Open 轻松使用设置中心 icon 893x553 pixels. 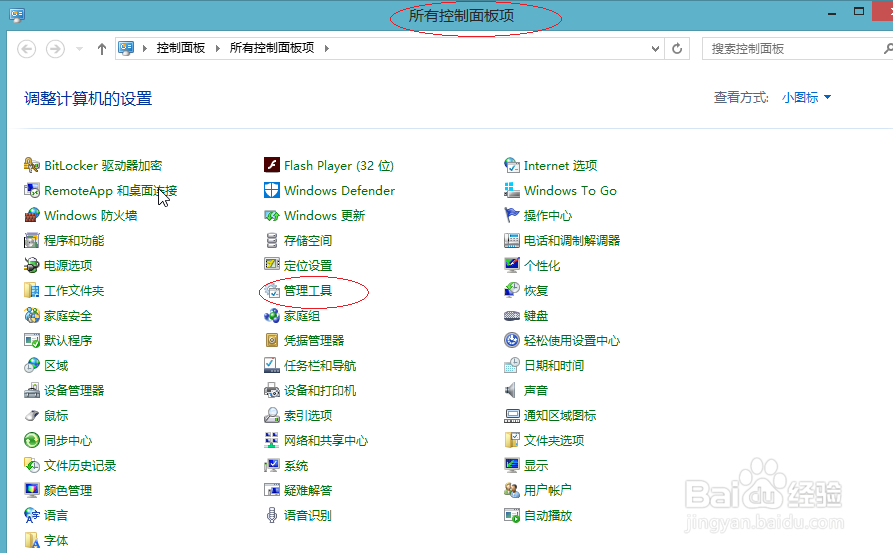(x=512, y=341)
